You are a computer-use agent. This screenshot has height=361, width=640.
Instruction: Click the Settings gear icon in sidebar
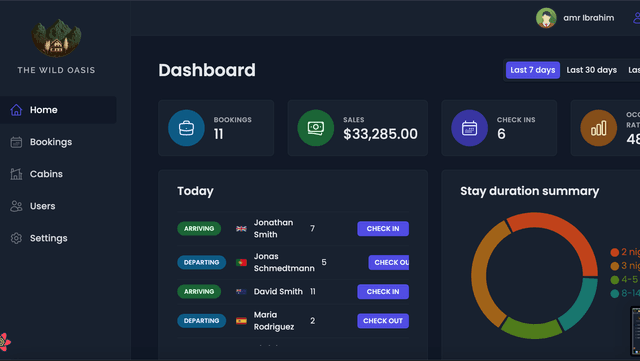click(16, 238)
